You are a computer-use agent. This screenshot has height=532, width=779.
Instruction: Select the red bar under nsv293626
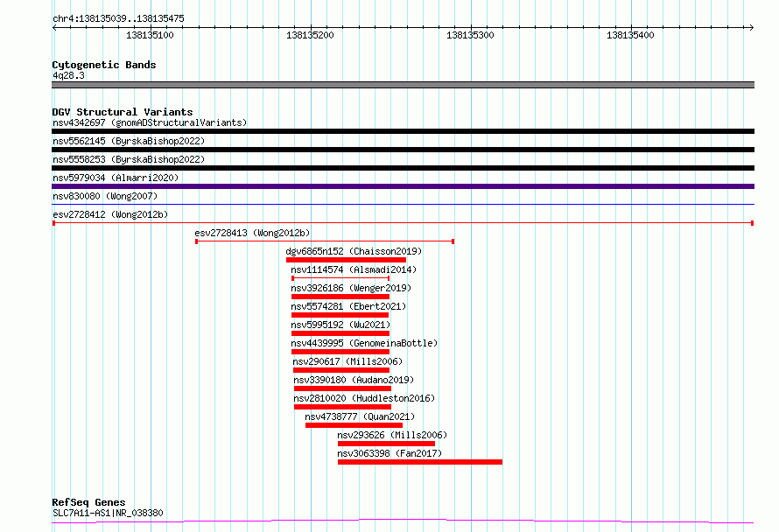(386, 444)
